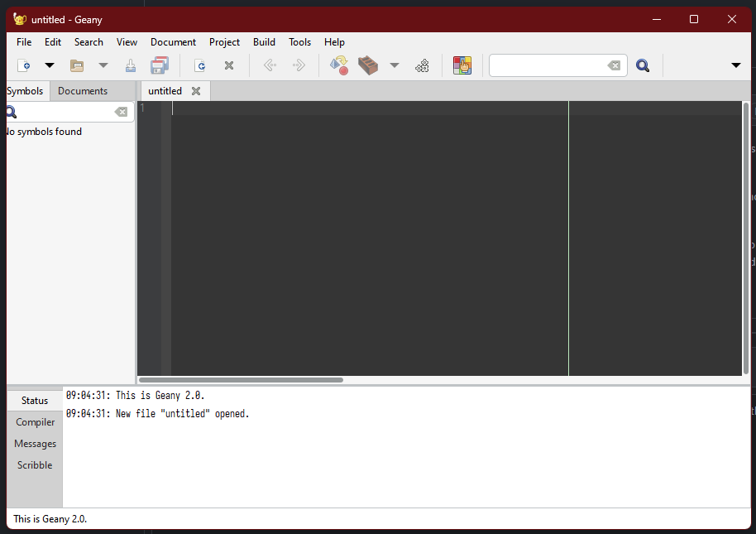756x534 pixels.
Task: Click the Save All documents icon
Action: pos(158,65)
